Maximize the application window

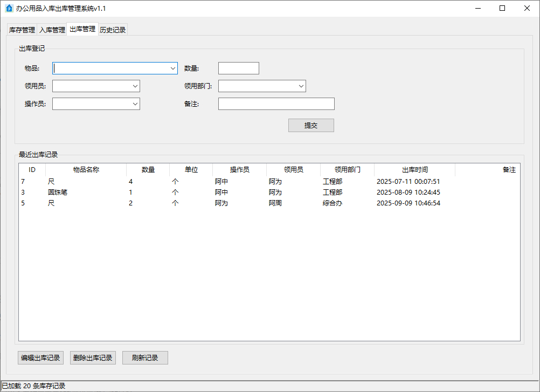tap(502, 8)
